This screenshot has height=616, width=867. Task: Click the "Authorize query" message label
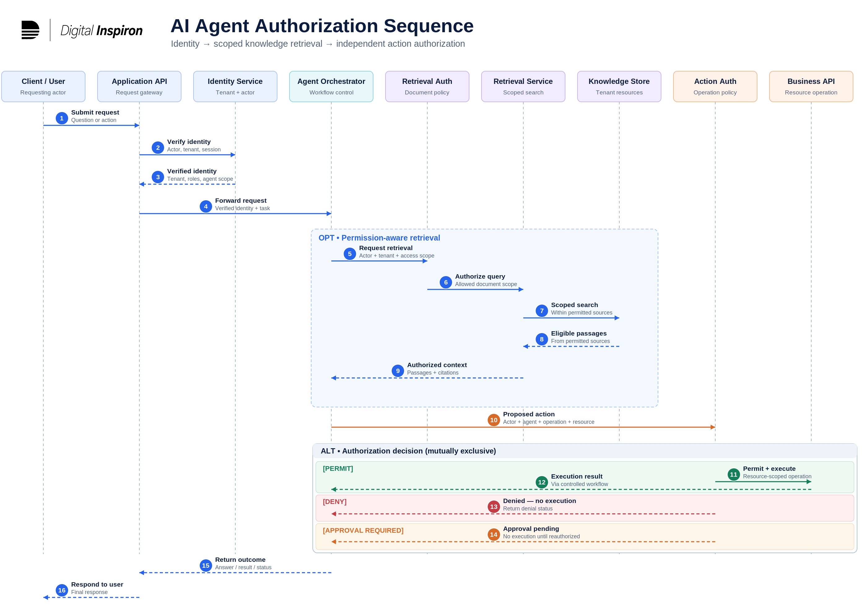click(480, 276)
